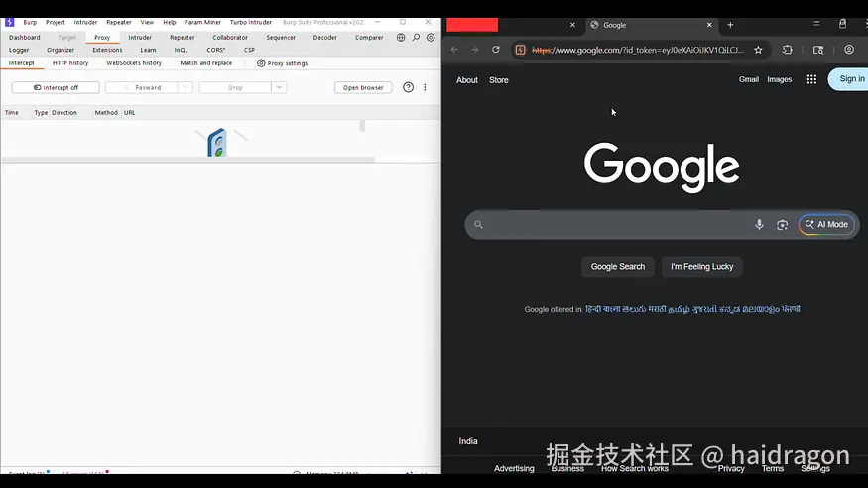Click Sign in on Google
868x488 pixels.
pyautogui.click(x=849, y=79)
